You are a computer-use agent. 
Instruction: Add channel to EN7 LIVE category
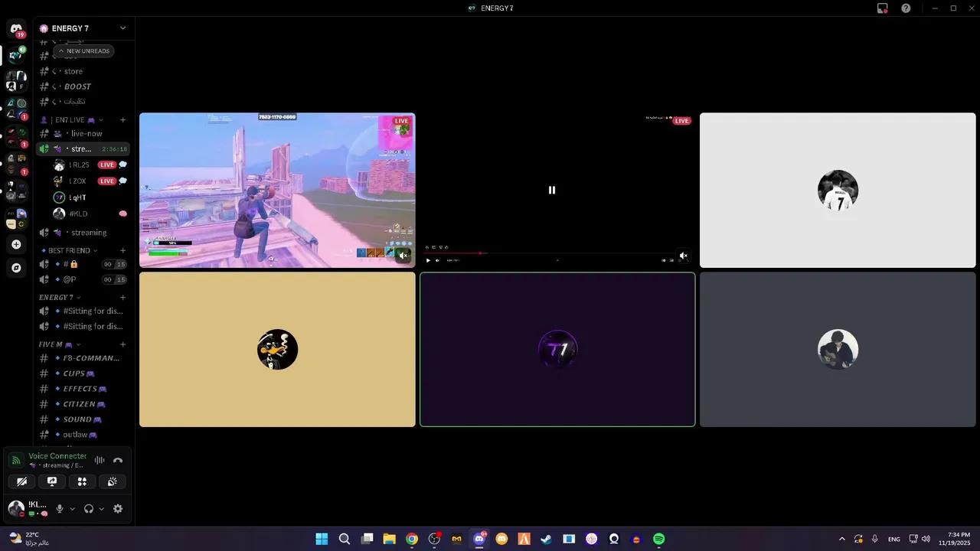point(122,120)
